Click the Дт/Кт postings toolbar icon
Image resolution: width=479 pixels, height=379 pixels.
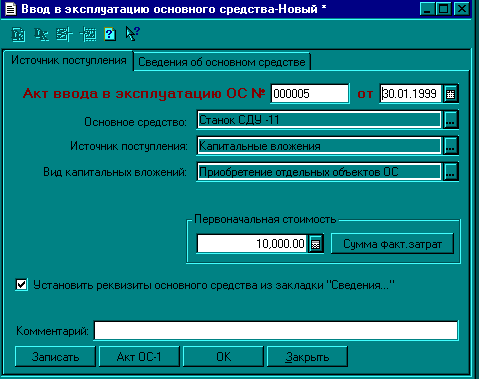point(41,34)
